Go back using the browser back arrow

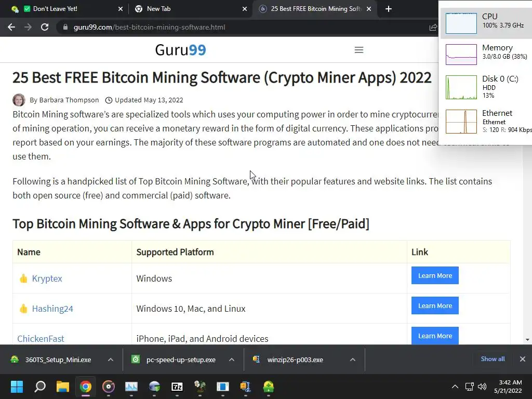[11, 27]
